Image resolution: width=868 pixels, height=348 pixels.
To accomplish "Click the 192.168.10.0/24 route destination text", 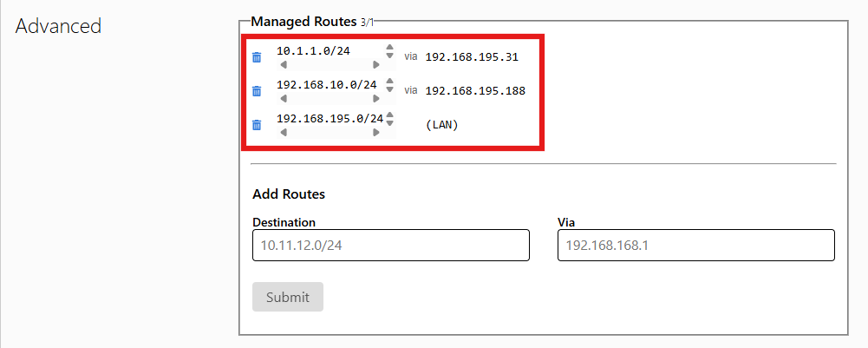I will pos(327,85).
